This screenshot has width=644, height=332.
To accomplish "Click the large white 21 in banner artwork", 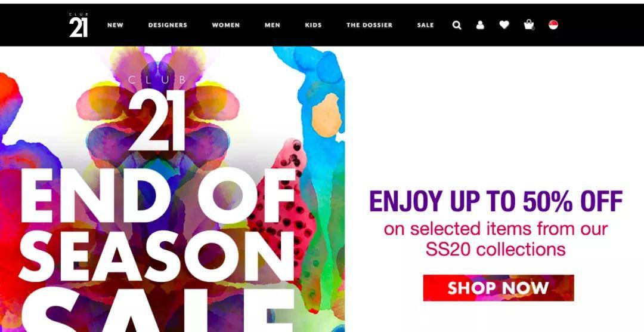I will 156,120.
